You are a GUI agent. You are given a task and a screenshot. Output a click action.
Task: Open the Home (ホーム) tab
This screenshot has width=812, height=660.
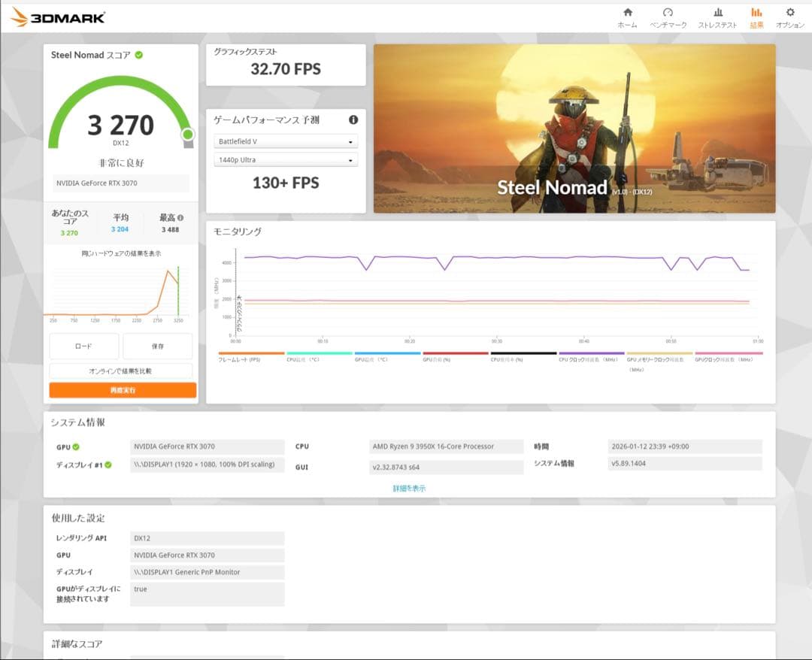coord(627,17)
